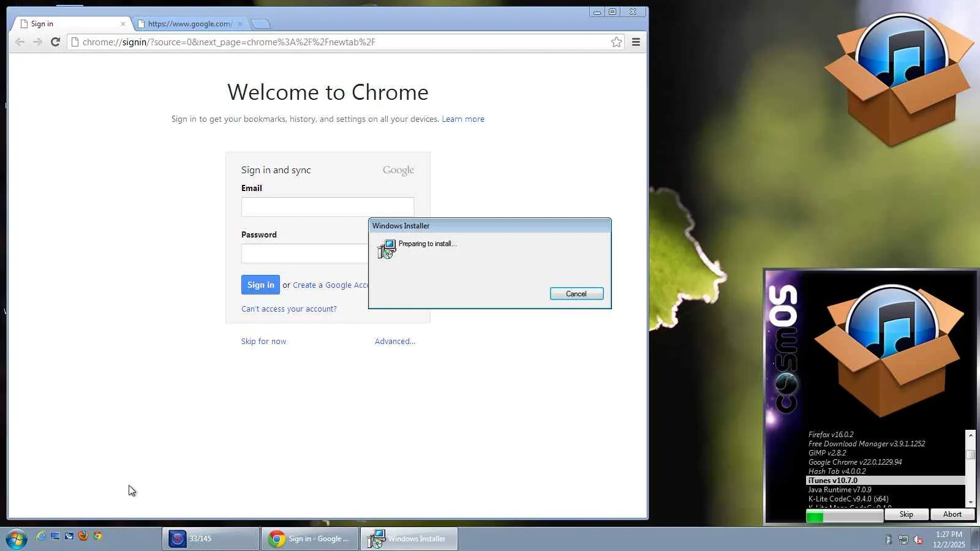Click the Windows Installer dialog icon
The width and height of the screenshot is (980, 551).
[x=386, y=249]
